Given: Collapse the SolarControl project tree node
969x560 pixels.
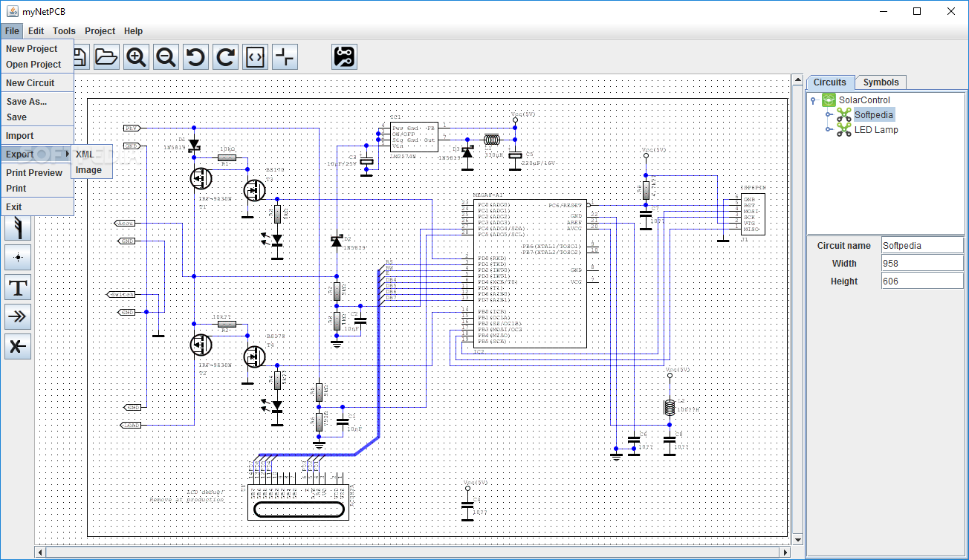Looking at the screenshot, I should coord(814,100).
